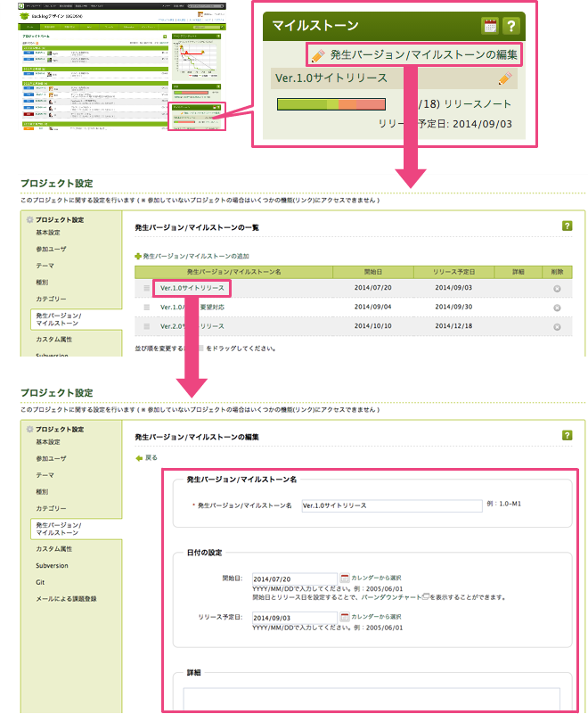The width and height of the screenshot is (588, 714).
Task: Open the バーンダウンチャート link
Action: click(391, 597)
